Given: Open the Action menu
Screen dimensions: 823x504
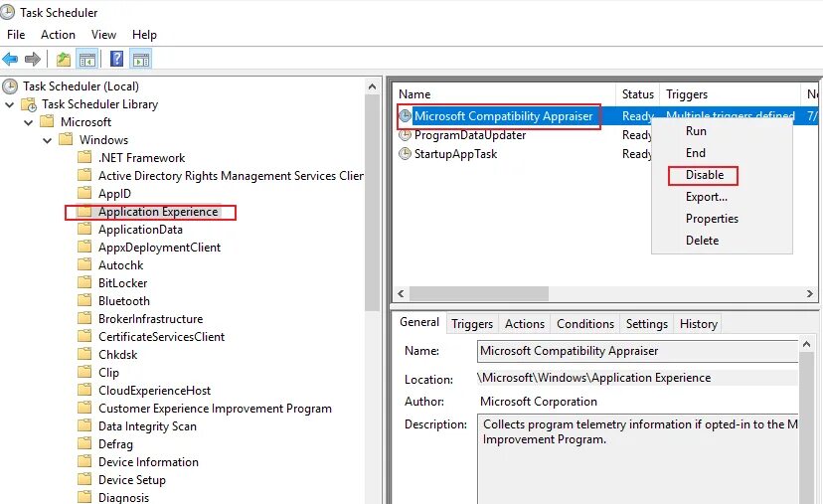Looking at the screenshot, I should tap(59, 35).
